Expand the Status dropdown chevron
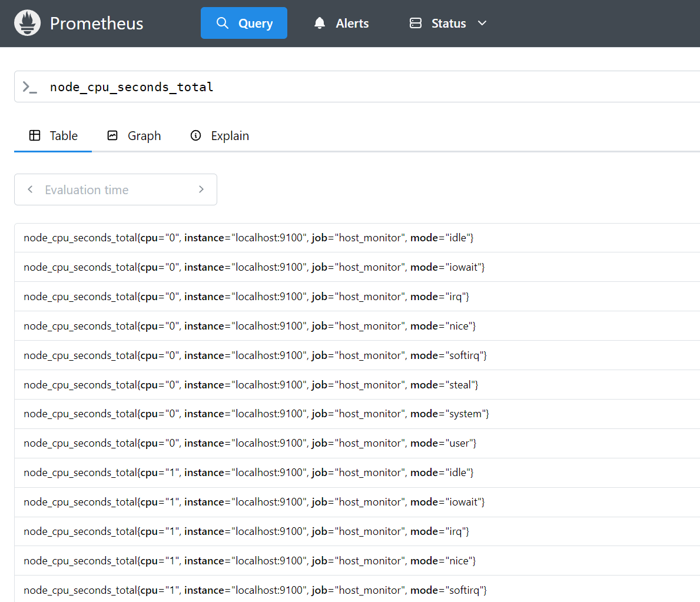This screenshot has width=700, height=602. pyautogui.click(x=482, y=23)
